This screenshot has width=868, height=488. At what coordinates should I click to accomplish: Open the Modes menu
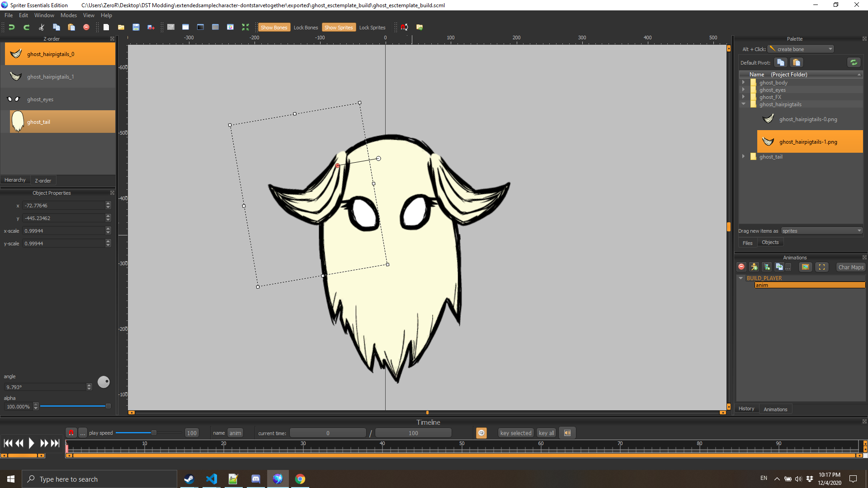point(68,15)
